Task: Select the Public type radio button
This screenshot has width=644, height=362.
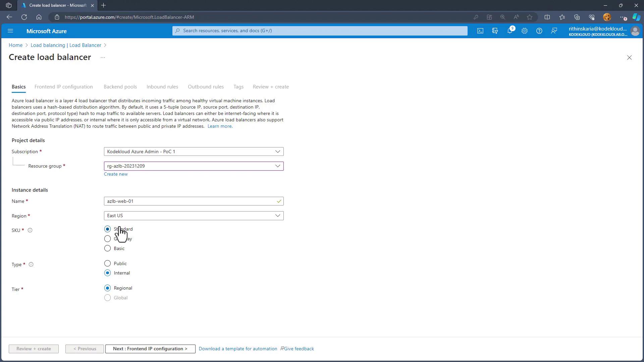Action: point(107,263)
